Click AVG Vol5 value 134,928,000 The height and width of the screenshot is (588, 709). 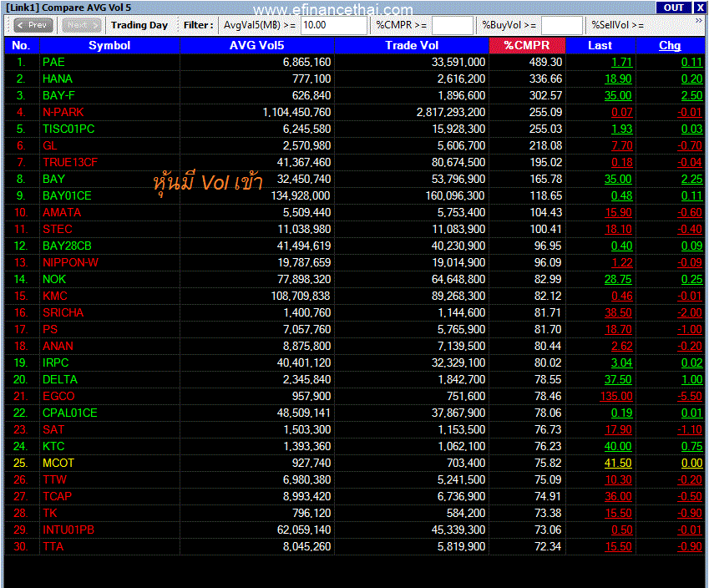pos(301,195)
